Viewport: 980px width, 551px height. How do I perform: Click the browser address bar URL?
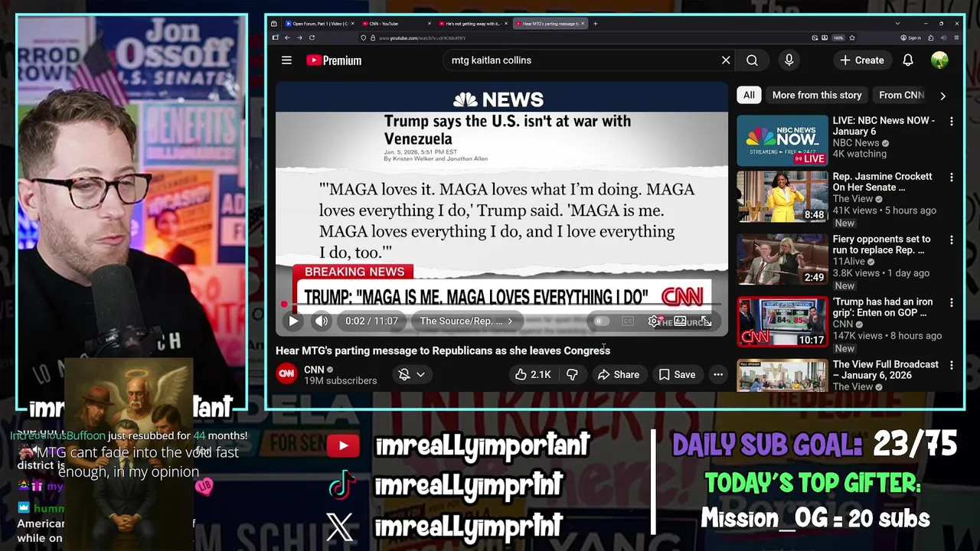pyautogui.click(x=422, y=37)
